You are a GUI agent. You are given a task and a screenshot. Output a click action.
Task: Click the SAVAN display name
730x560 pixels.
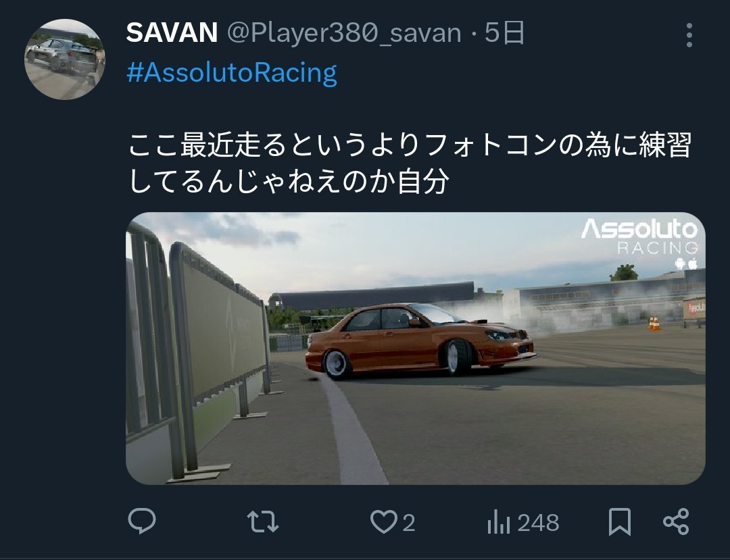click(x=172, y=33)
